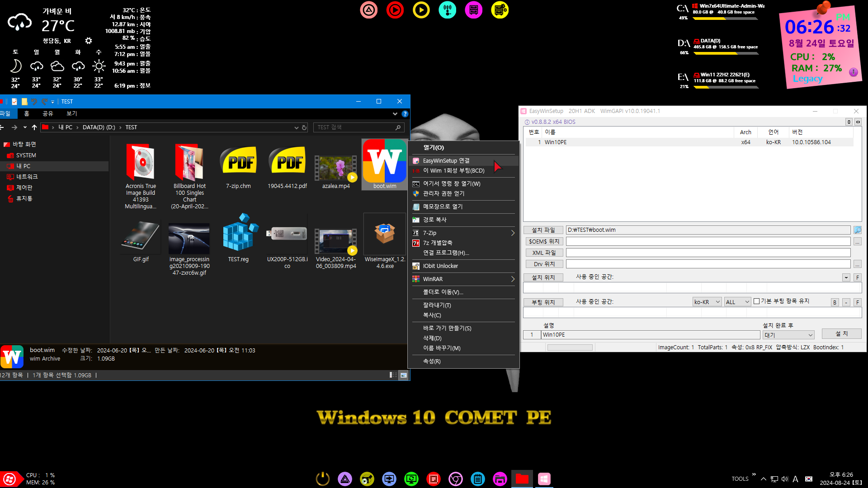This screenshot has width=868, height=488.
Task: Switch Explorer to details view icon
Action: [393, 375]
